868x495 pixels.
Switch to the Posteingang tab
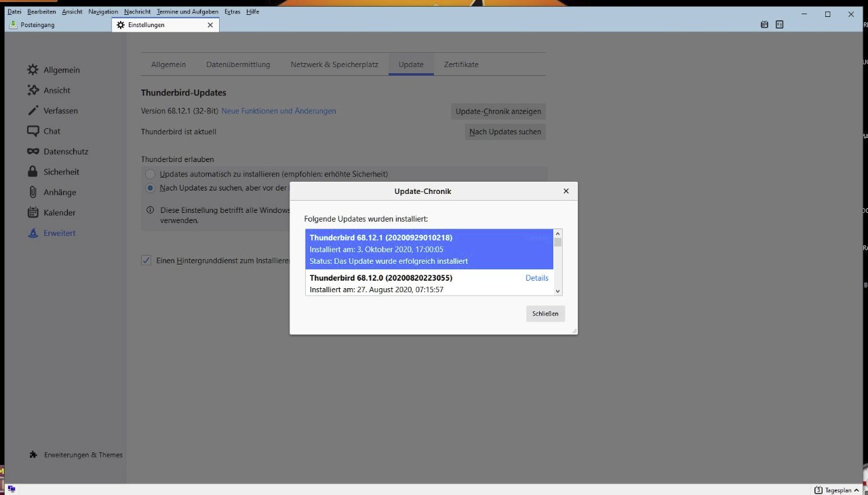click(58, 25)
